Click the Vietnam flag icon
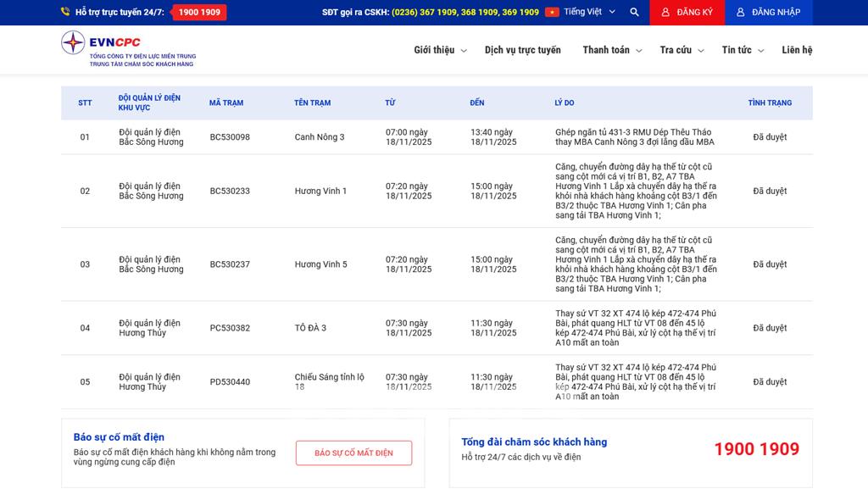Screen dimensions: 868x500 552,13
